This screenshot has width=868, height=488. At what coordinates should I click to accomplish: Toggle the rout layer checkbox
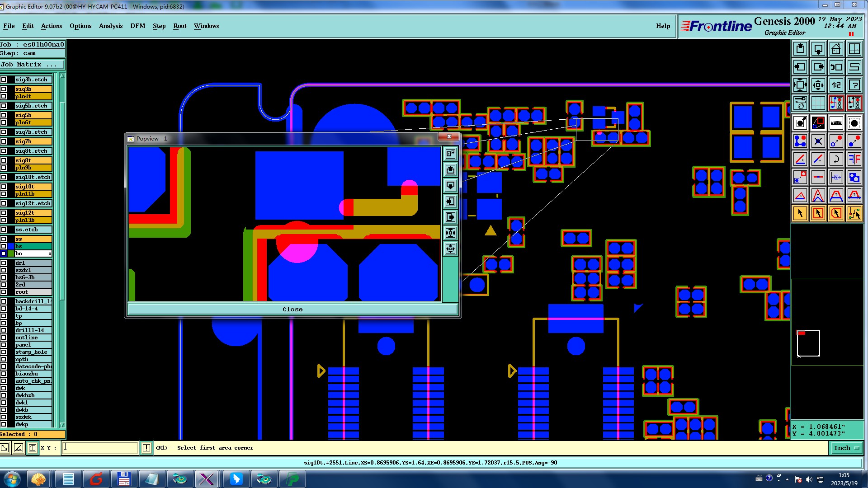(4, 292)
